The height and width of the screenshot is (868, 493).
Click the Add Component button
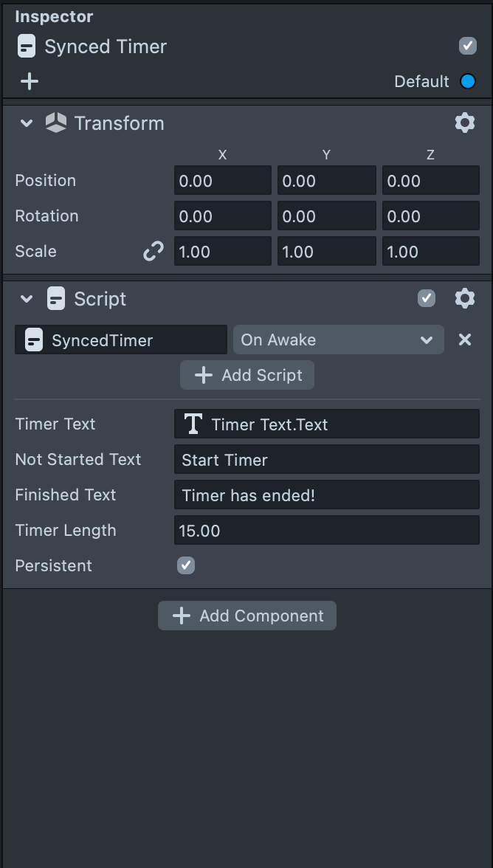pyautogui.click(x=247, y=616)
